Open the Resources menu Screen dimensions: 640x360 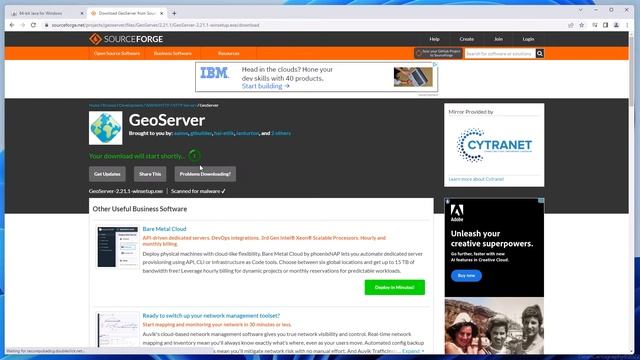coord(229,53)
